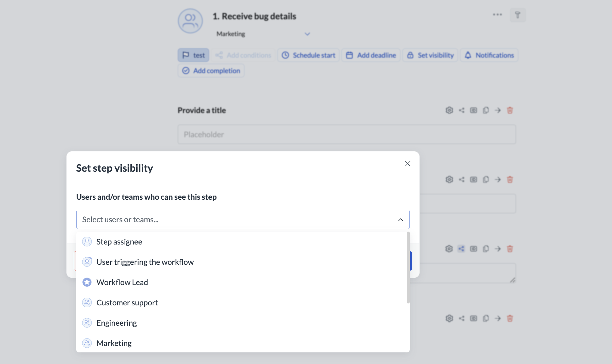Click the ID badge icon in field toolbar
This screenshot has width=612, height=364.
[473, 110]
